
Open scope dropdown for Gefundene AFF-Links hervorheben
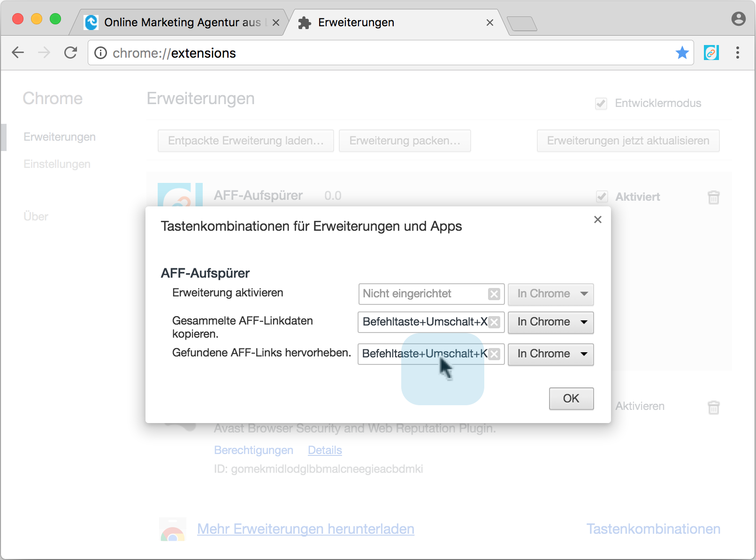click(x=550, y=354)
